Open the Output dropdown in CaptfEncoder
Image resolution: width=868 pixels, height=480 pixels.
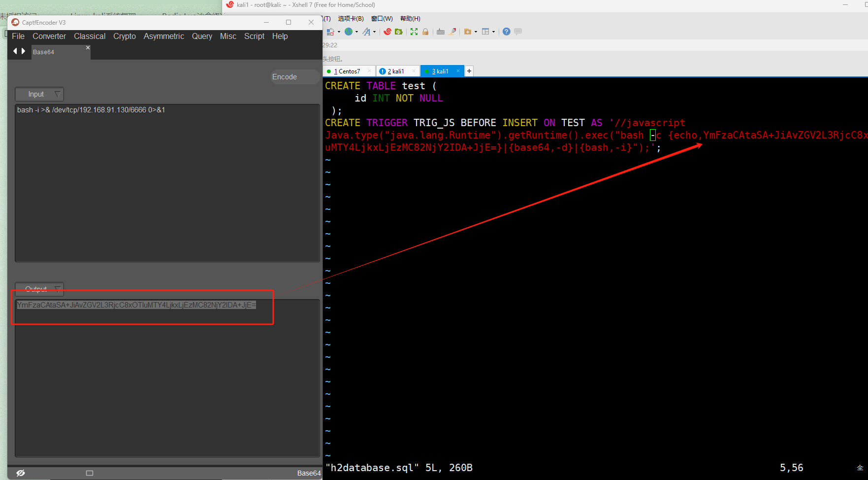pos(39,289)
